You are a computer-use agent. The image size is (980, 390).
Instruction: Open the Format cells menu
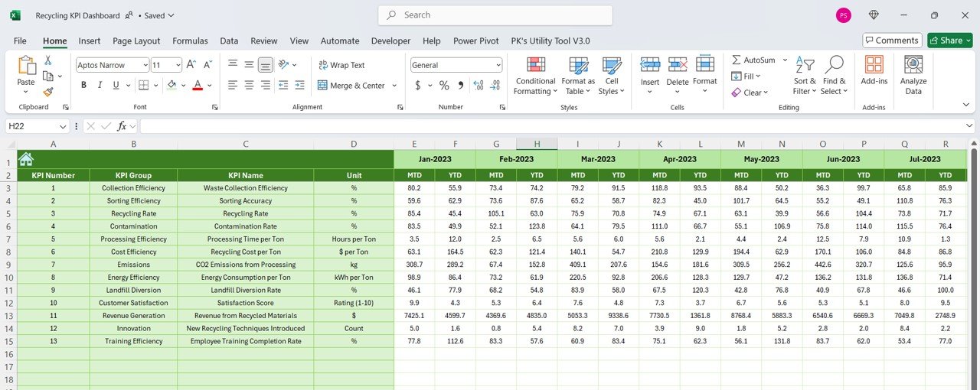[x=705, y=75]
